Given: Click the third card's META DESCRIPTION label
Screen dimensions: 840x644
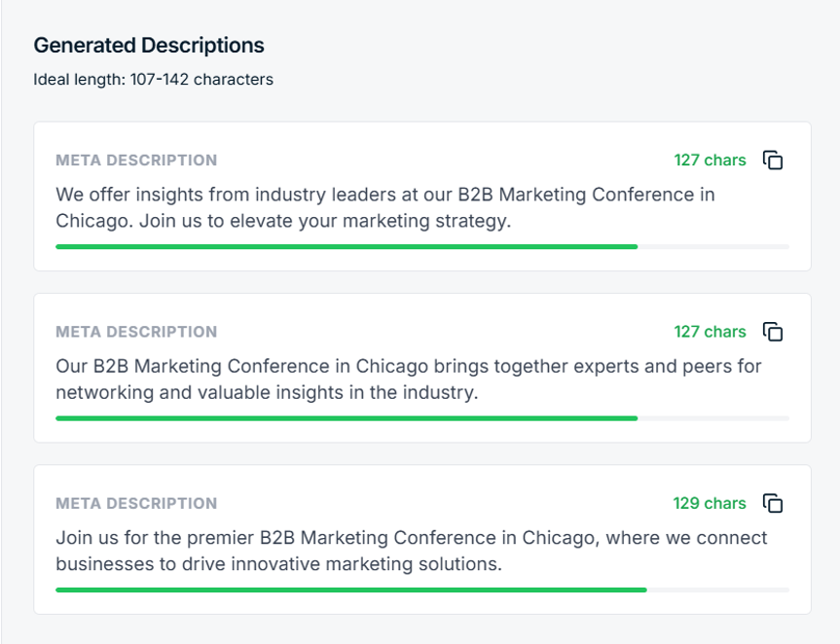Looking at the screenshot, I should pos(136,503).
